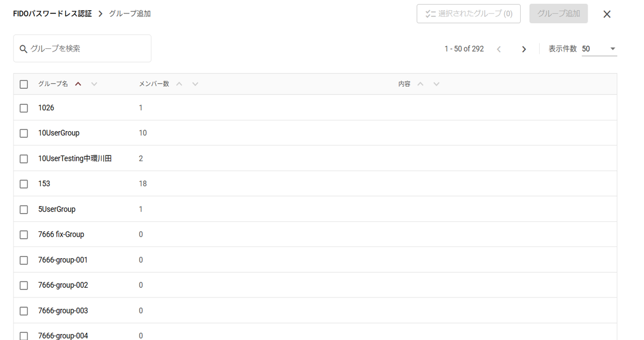
Task: Check the 10UserGroup checkbox
Action: pos(24,133)
